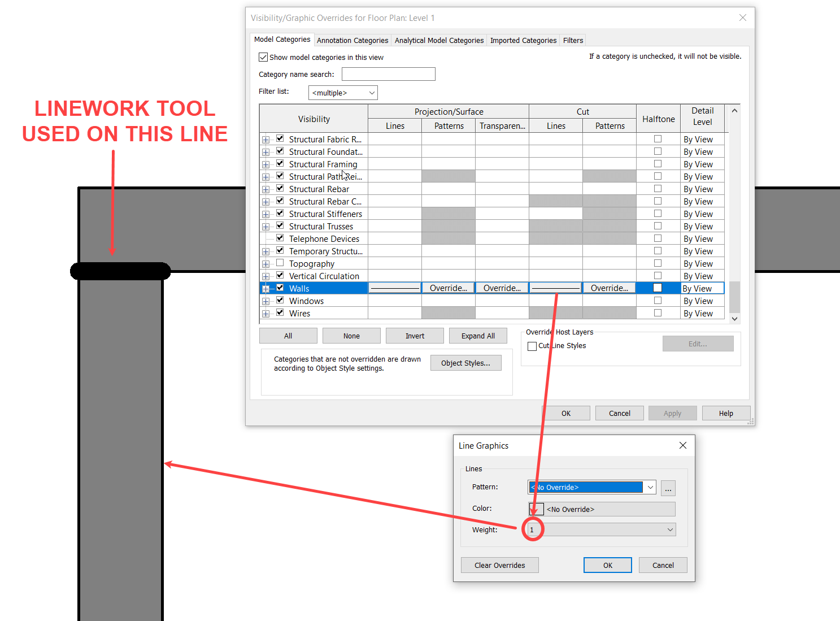Image resolution: width=840 pixels, height=621 pixels.
Task: Click the Category name search field
Action: click(x=388, y=73)
